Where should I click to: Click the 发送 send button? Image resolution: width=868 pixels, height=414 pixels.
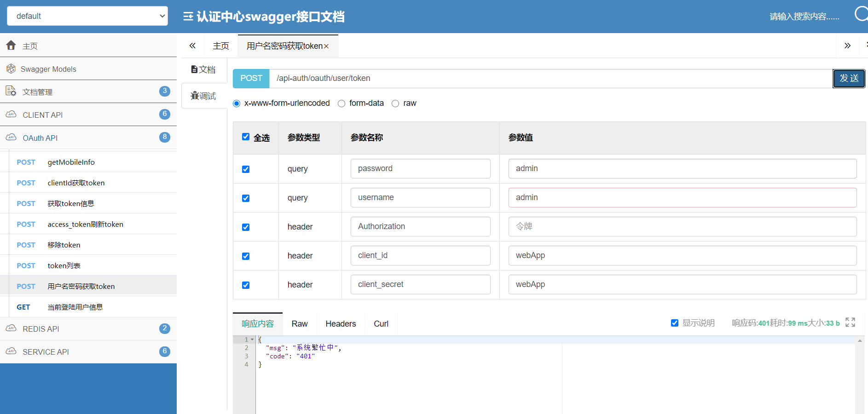point(849,78)
